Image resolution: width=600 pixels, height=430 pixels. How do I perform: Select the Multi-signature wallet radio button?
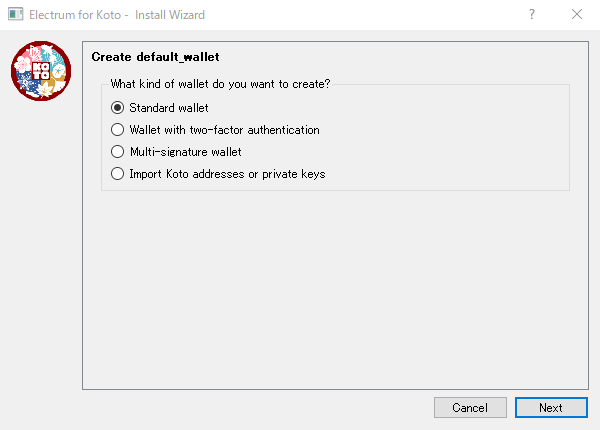[117, 152]
